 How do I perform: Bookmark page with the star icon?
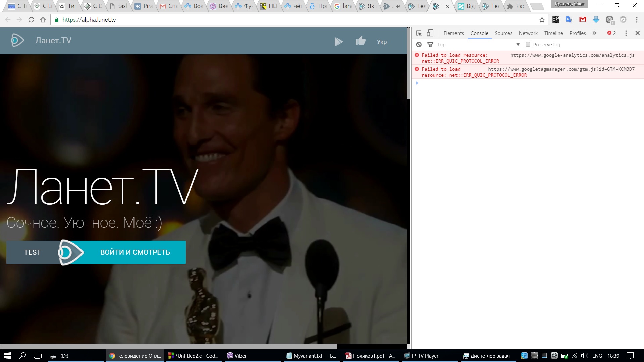tap(542, 20)
